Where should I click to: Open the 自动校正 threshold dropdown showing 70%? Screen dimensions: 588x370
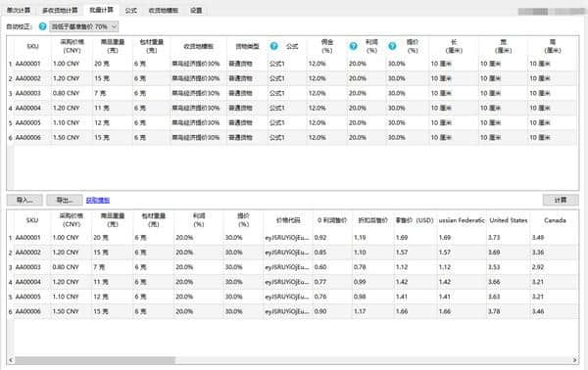coord(84,26)
